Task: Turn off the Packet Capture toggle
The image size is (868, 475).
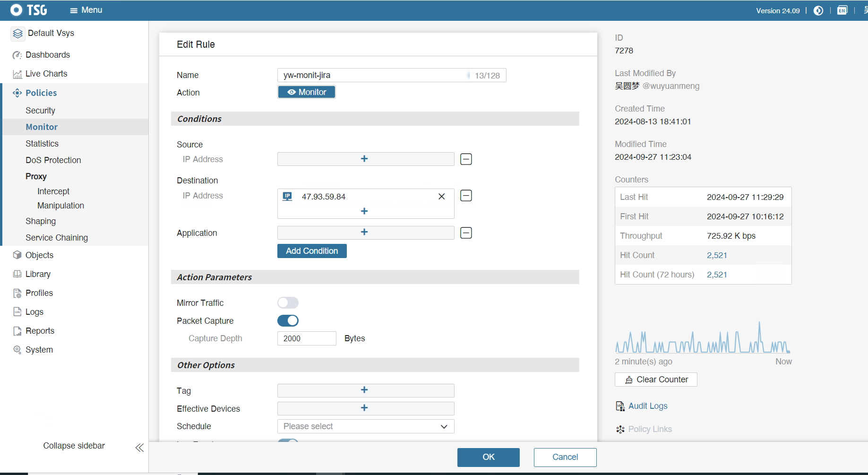Action: (288, 321)
